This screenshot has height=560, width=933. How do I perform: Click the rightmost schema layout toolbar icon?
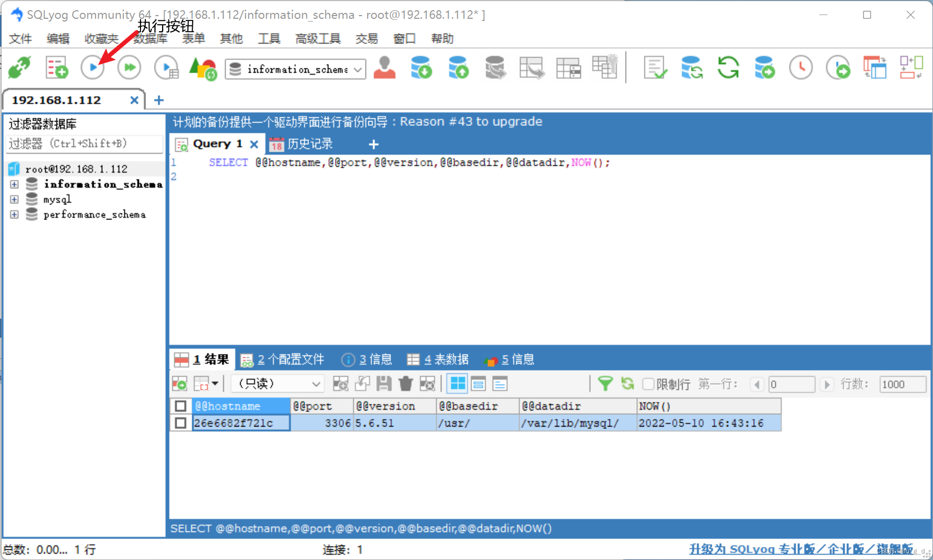911,68
